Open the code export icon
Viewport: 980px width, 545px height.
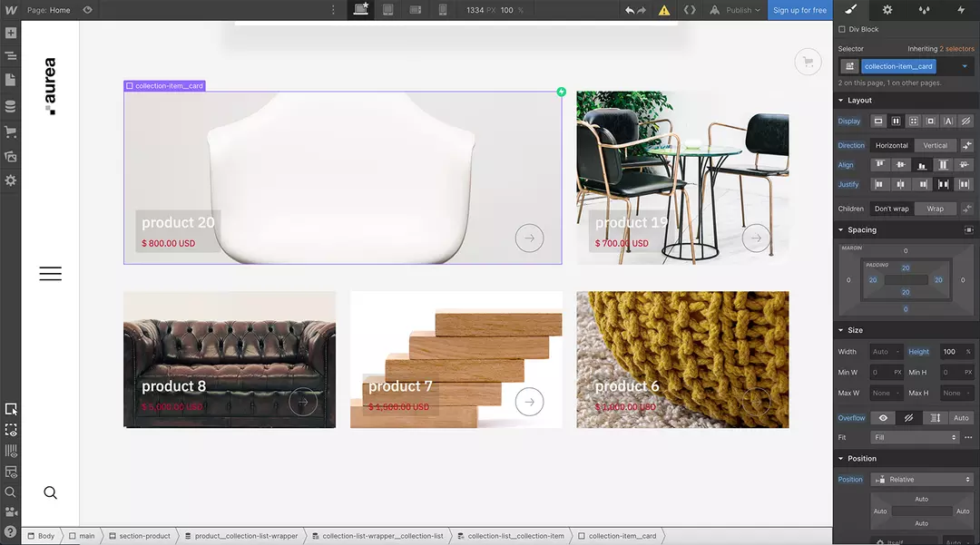click(690, 10)
